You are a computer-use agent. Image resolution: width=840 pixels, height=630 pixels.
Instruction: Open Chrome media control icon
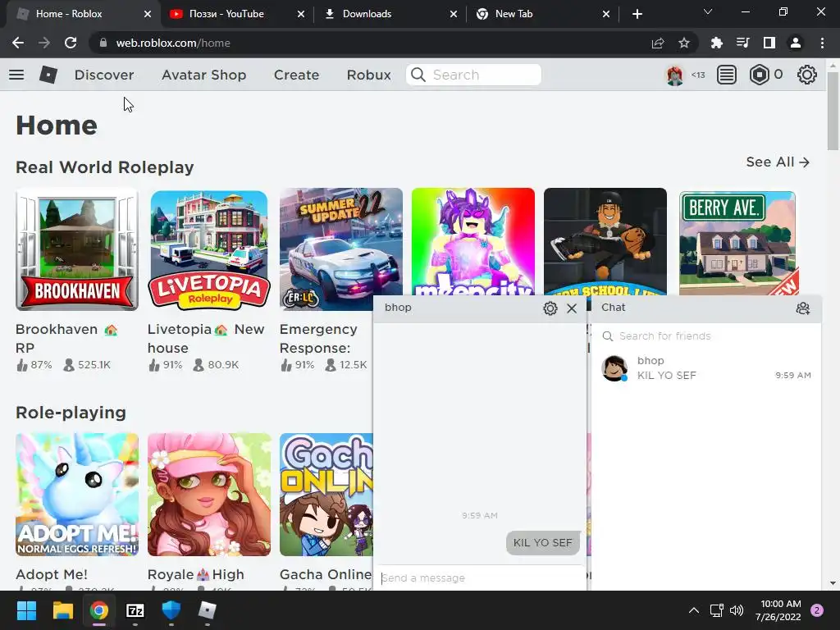coord(742,43)
